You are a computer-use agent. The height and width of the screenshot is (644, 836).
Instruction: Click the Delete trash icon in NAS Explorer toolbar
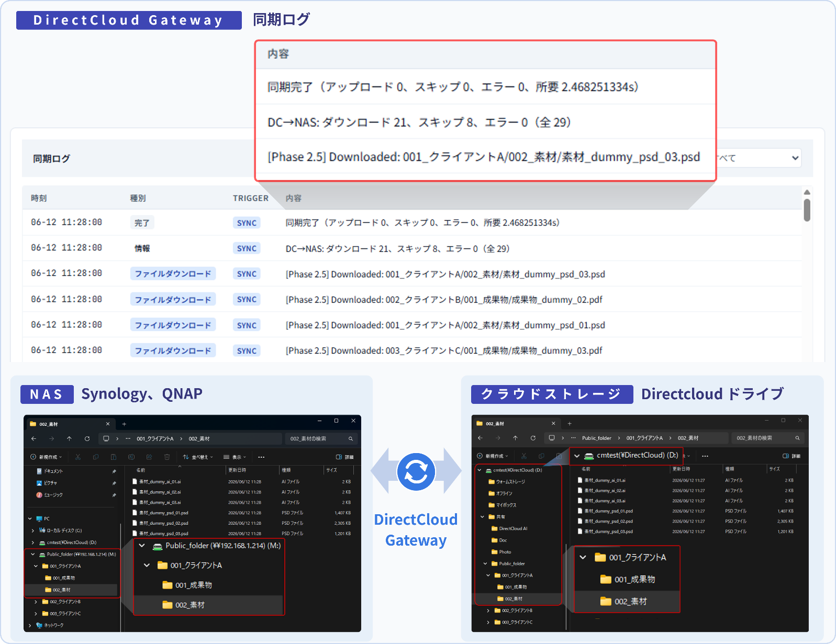point(167,457)
